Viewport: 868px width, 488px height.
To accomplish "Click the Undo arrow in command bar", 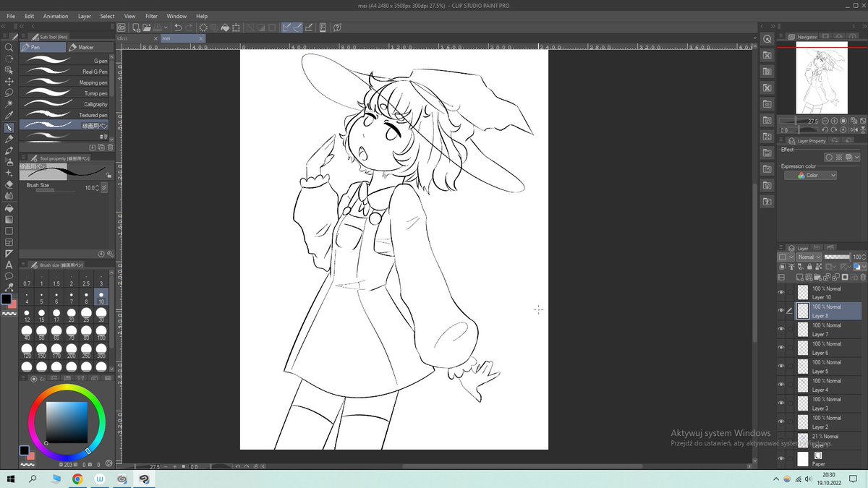I will [178, 27].
